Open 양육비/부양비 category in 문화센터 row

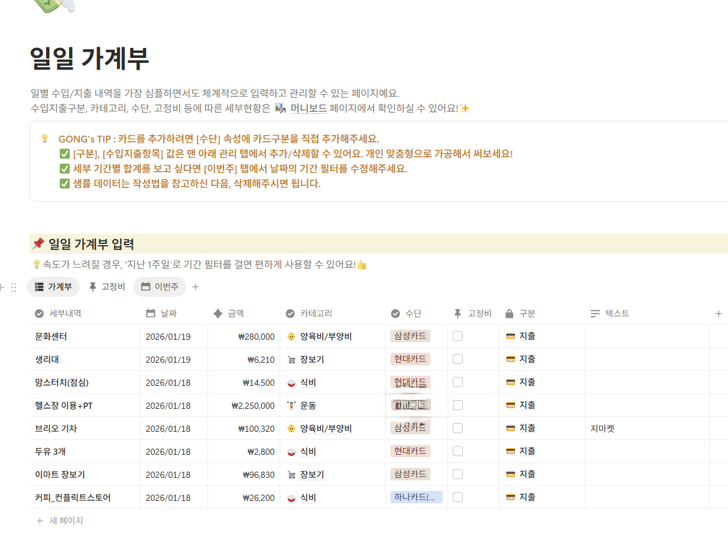point(326,337)
